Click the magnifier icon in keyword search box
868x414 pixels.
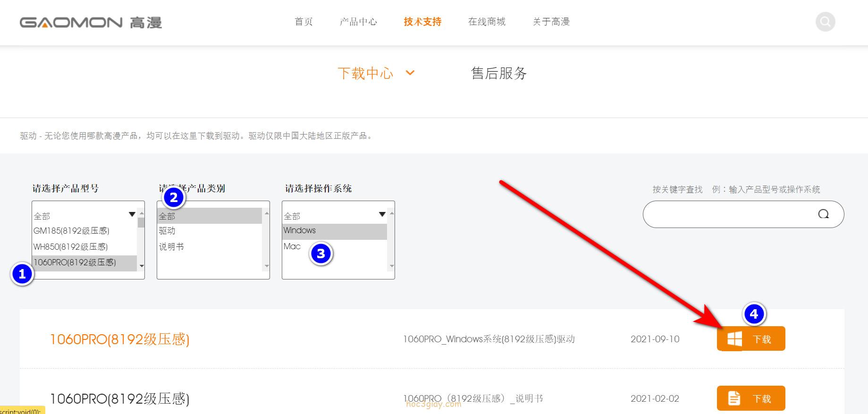(823, 214)
